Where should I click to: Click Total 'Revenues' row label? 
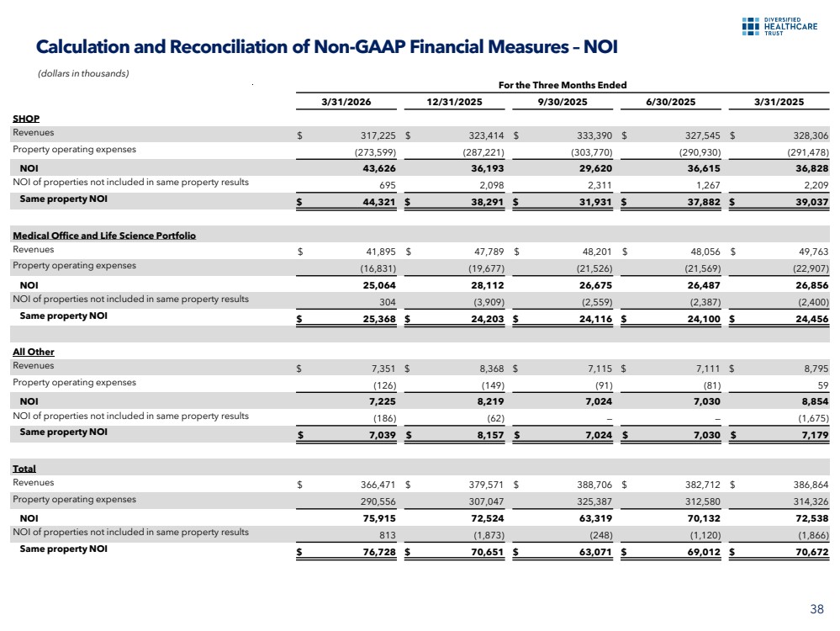(x=34, y=482)
